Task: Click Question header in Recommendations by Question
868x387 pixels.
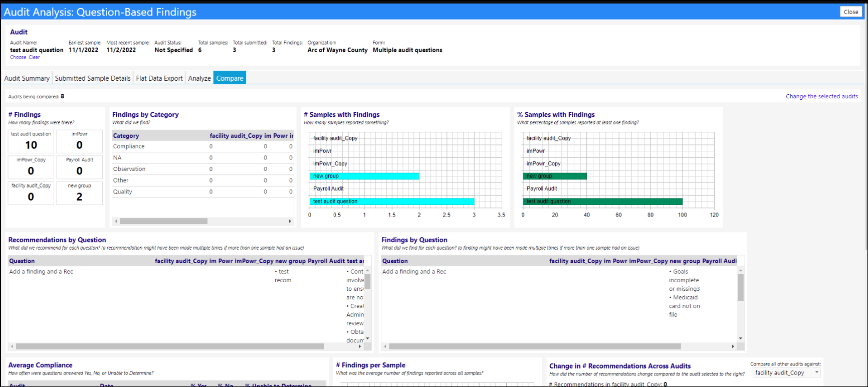Action: pos(22,261)
